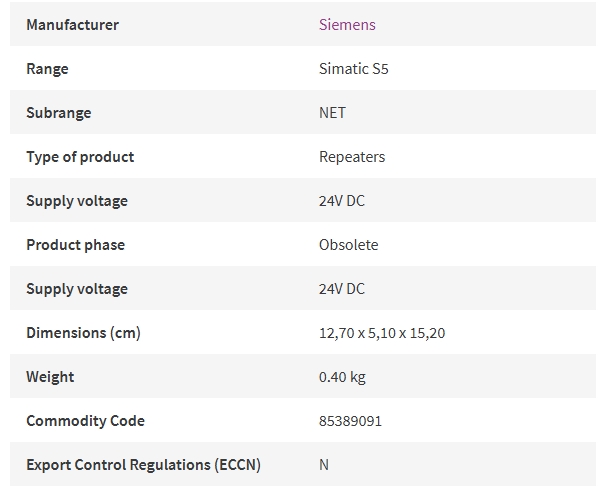Select the 0.40 kg weight value
The width and height of the screenshot is (605, 494).
tap(342, 377)
